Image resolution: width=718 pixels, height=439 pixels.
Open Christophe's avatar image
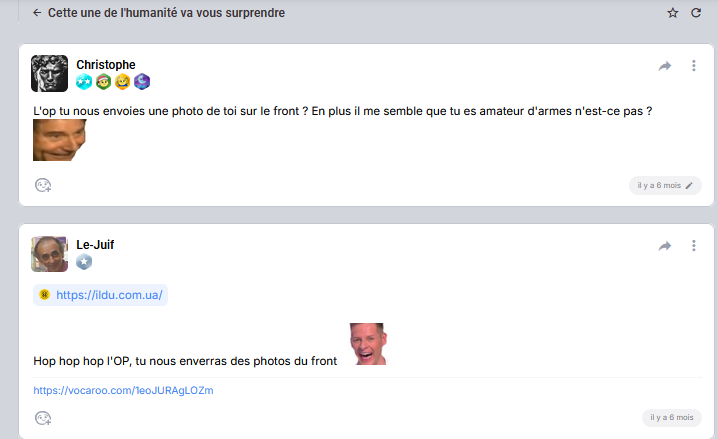49,74
